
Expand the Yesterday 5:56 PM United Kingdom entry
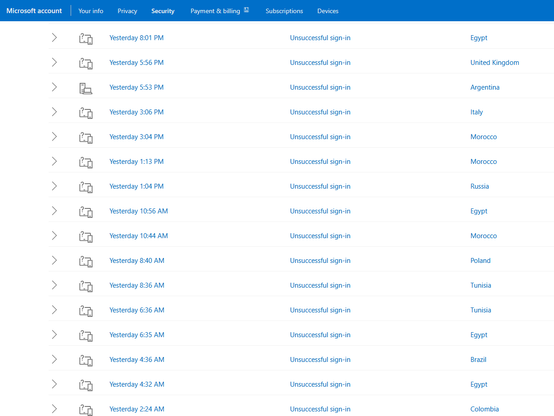point(54,62)
